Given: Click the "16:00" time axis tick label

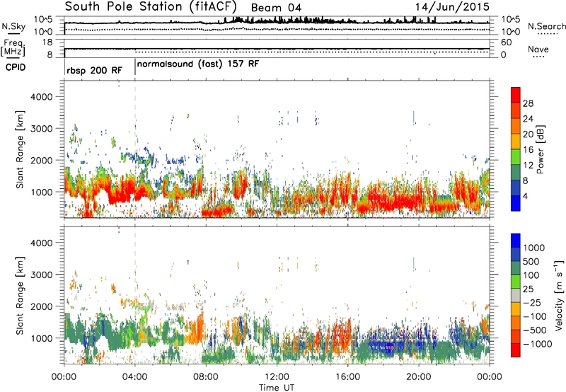Looking at the screenshot, I should [347, 377].
